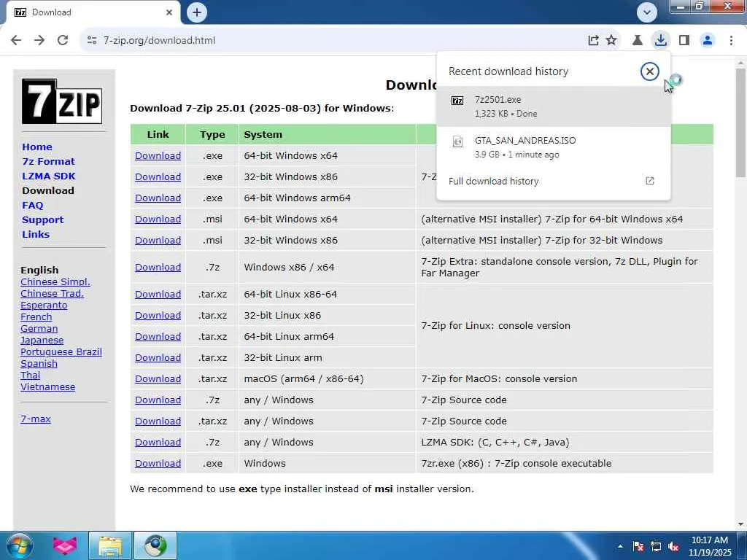Open the 7z Format sidebar link
747x560 pixels.
click(x=48, y=161)
